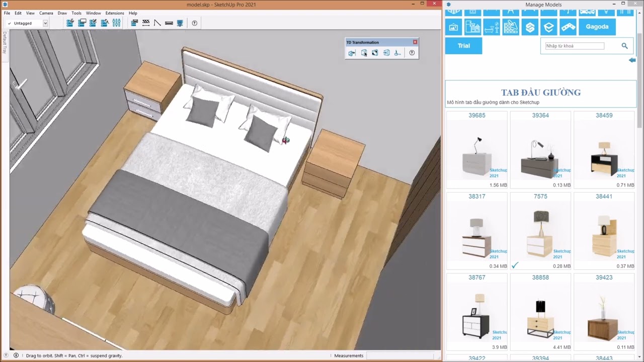The height and width of the screenshot is (362, 644).
Task: Click the search magnifier icon
Action: 624,46
